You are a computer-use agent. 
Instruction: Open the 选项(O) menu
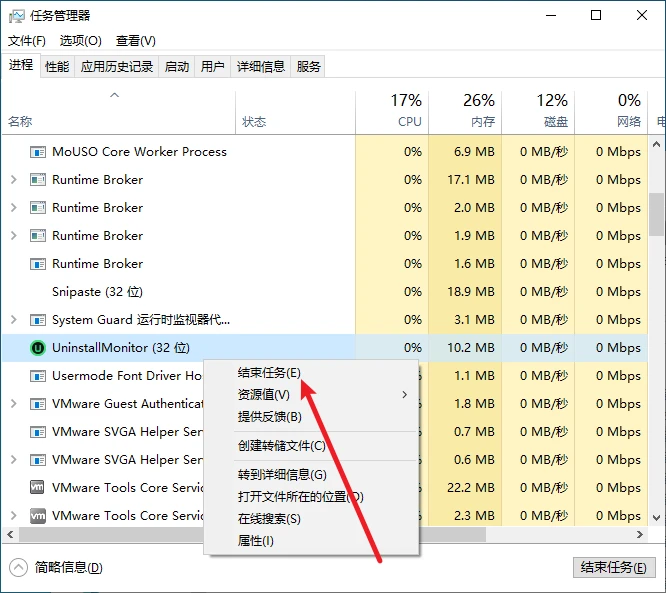(x=81, y=41)
